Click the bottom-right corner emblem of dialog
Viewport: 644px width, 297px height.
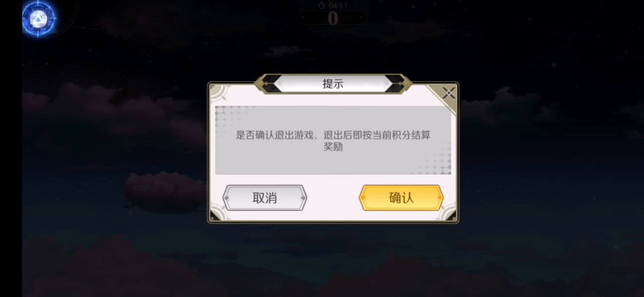447,212
